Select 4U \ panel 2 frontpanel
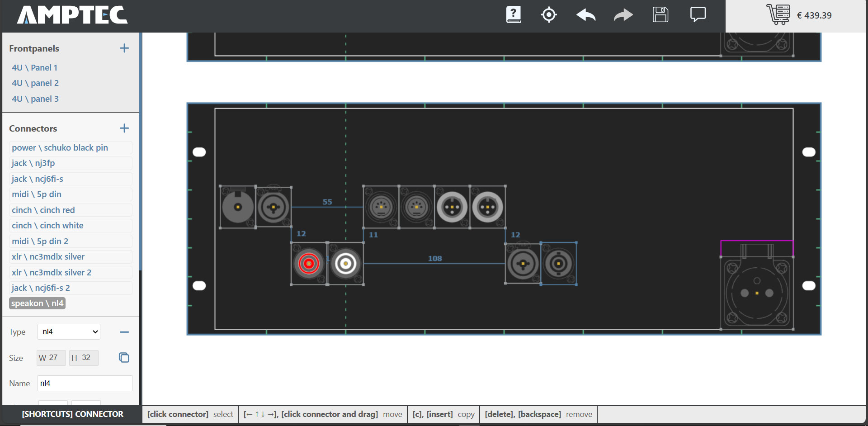The image size is (868, 426). click(x=35, y=83)
